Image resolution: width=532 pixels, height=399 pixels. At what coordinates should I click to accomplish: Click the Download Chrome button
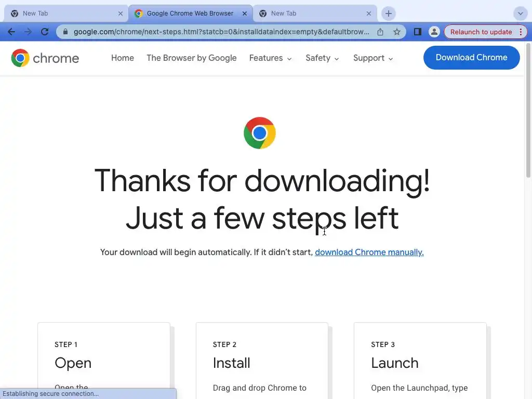click(471, 58)
